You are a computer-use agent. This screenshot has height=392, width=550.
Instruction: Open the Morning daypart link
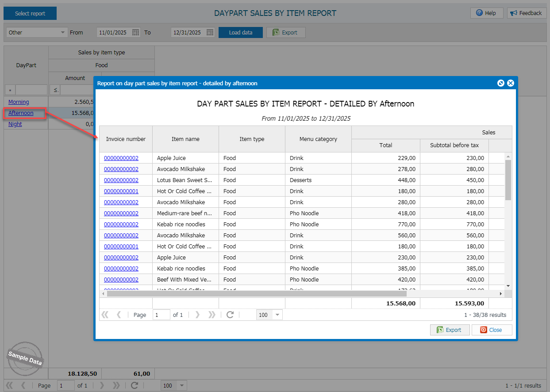tap(19, 102)
